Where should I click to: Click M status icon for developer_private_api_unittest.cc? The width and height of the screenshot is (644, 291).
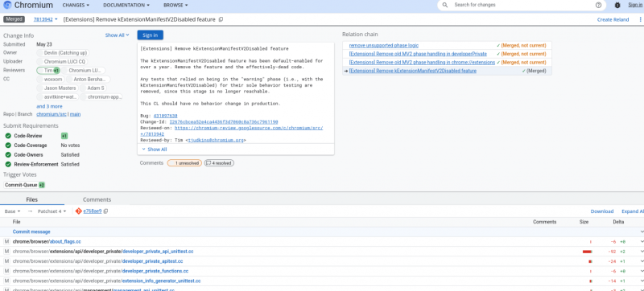click(6, 252)
